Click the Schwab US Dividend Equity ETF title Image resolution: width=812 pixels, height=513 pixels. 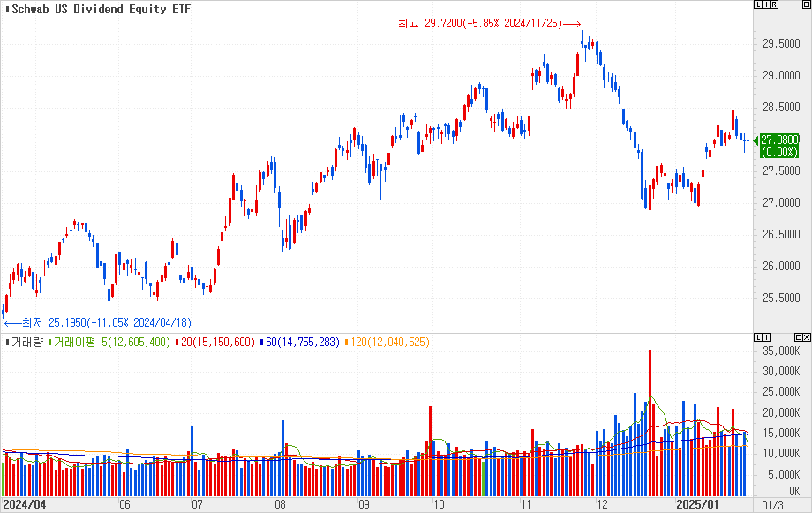point(101,9)
